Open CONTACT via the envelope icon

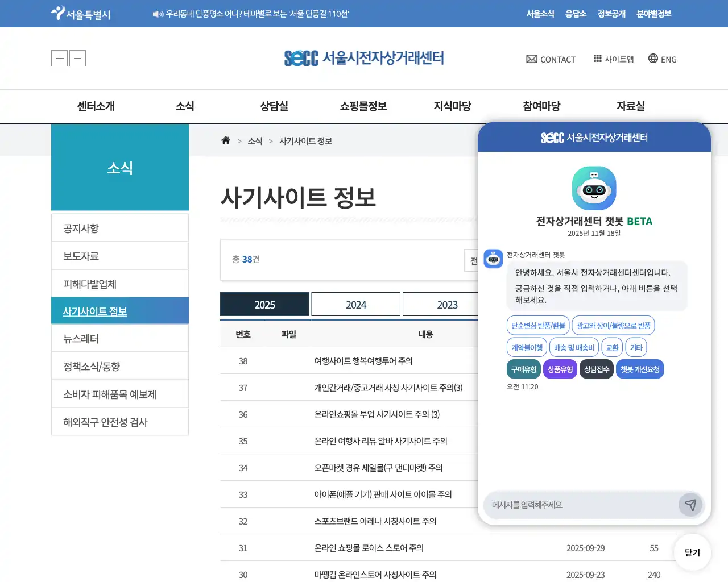(531, 59)
